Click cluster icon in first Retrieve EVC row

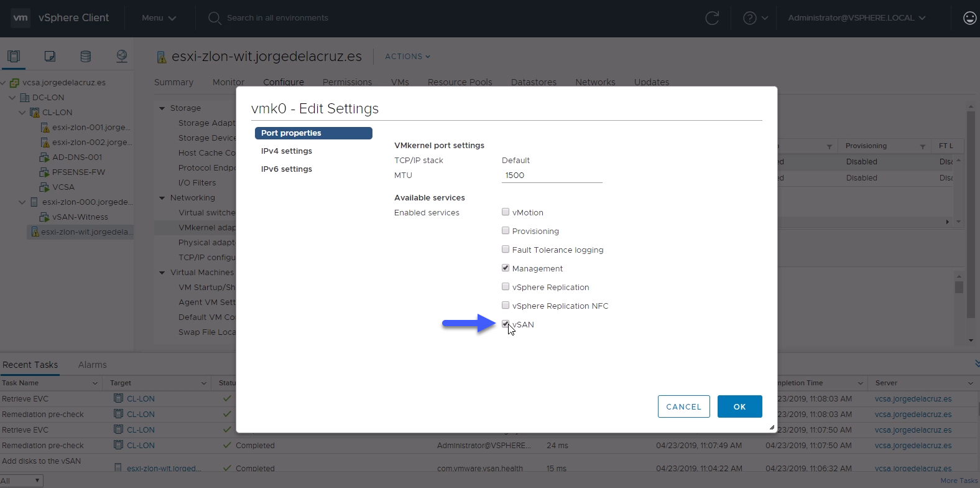(118, 398)
